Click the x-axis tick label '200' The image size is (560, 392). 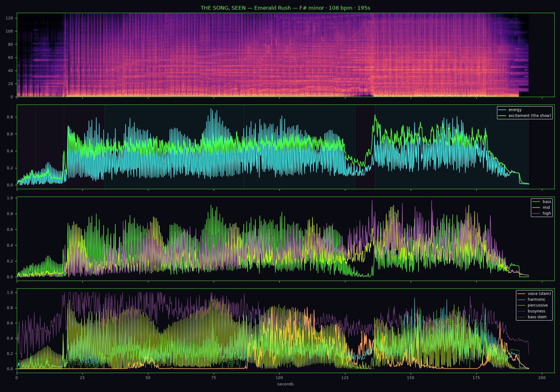542,378
